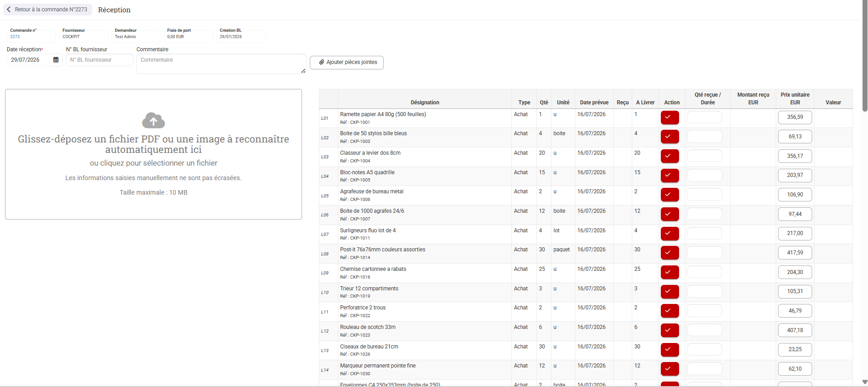This screenshot has width=868, height=387.
Task: Edit unit price 106,90 field
Action: click(795, 195)
